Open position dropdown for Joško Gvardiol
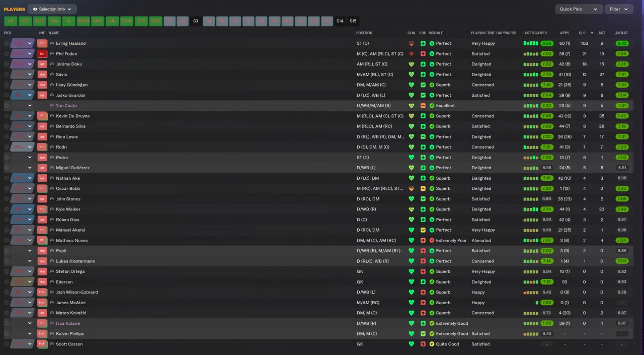644x355 pixels. click(x=30, y=95)
